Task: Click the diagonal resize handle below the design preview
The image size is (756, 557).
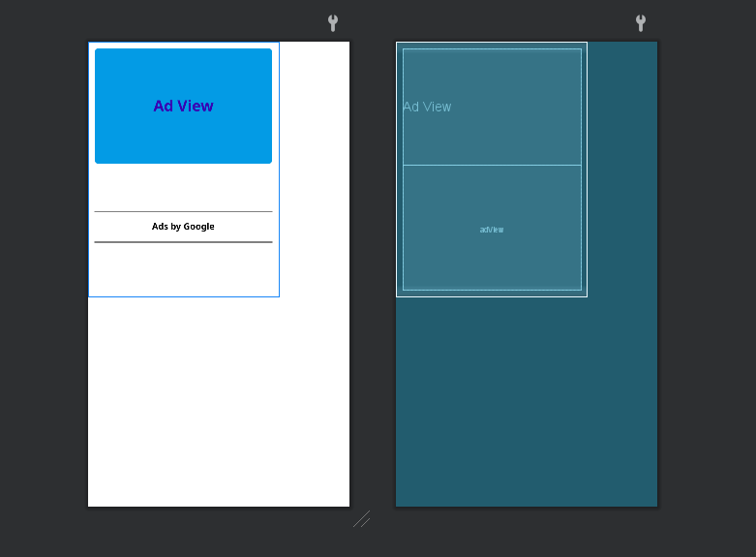Action: [362, 519]
